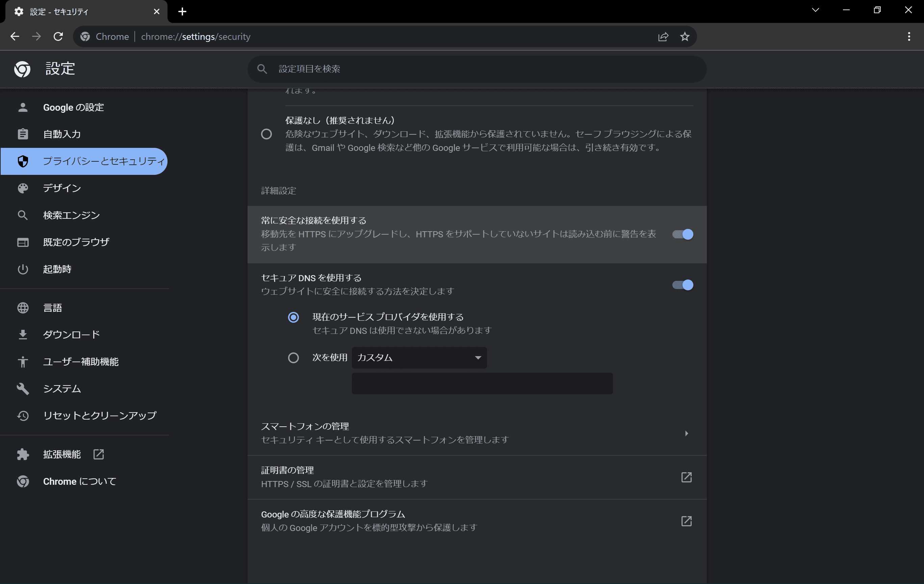The width and height of the screenshot is (924, 584).
Task: Click the 証明書の管理 row title
Action: [x=287, y=471]
